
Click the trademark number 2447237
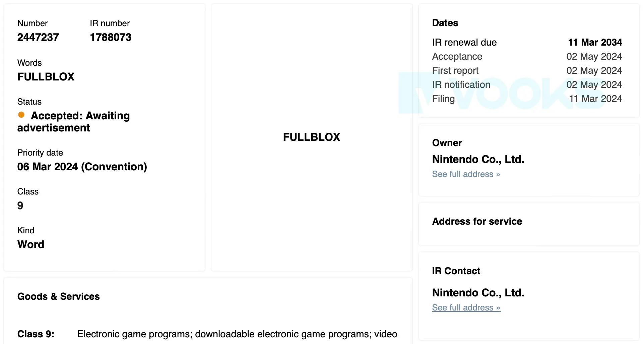point(38,37)
